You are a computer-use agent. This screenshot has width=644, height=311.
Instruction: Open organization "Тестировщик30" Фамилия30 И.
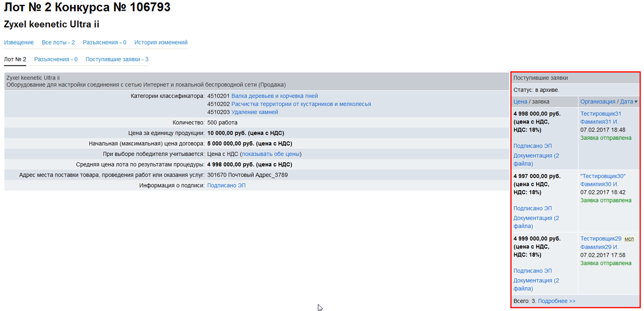(x=603, y=180)
